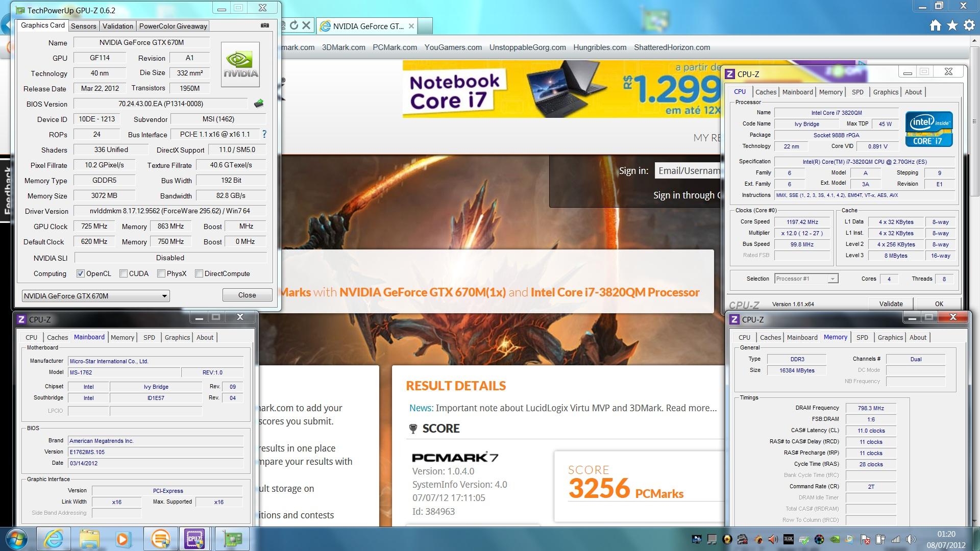This screenshot has height=551, width=980.
Task: Click the browser refresh icon
Action: click(x=293, y=25)
